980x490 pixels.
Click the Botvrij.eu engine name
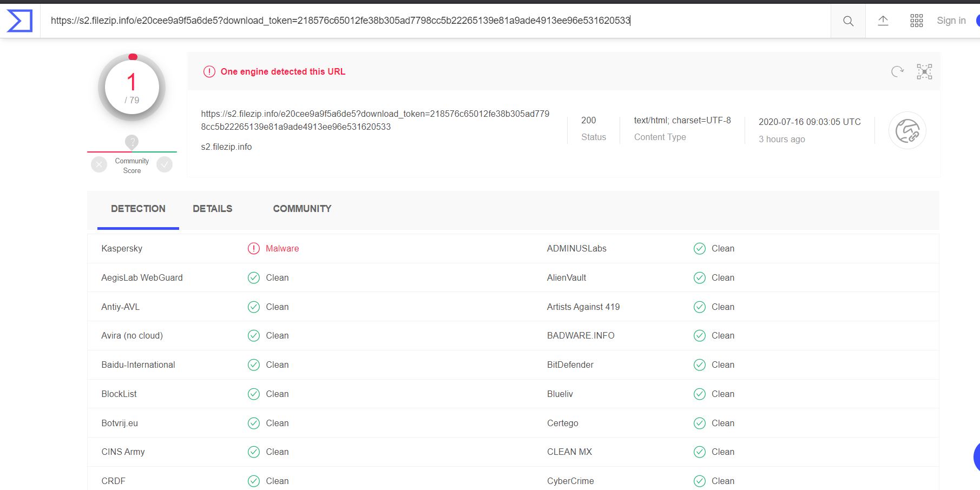[x=120, y=423]
